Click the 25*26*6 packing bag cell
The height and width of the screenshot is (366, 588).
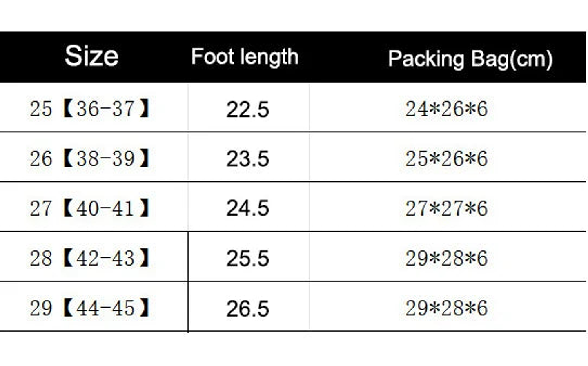446,158
